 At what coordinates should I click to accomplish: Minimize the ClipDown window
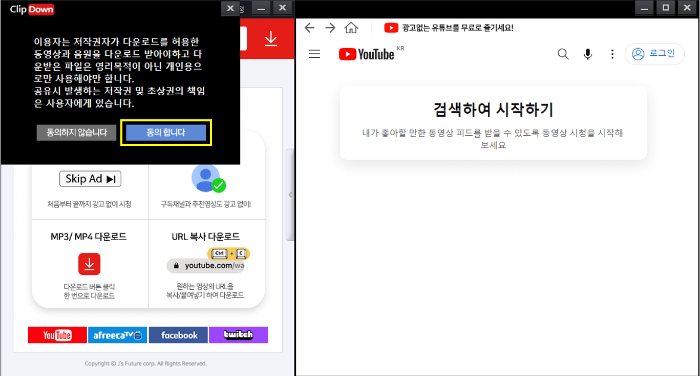click(x=261, y=8)
